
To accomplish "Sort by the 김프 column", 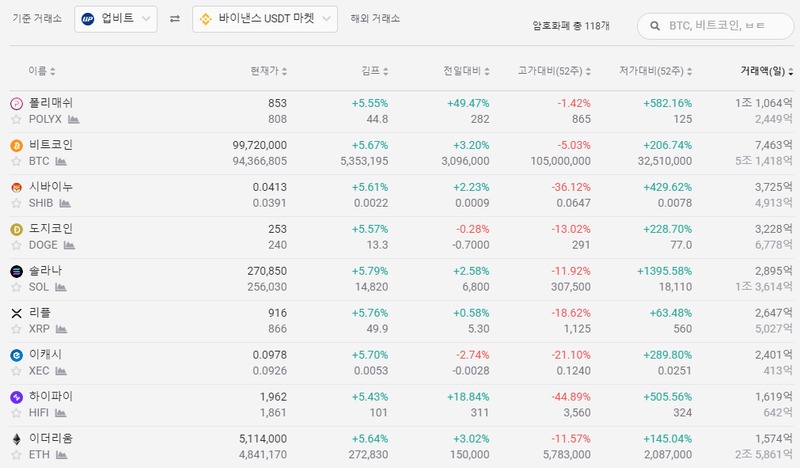I will 375,71.
